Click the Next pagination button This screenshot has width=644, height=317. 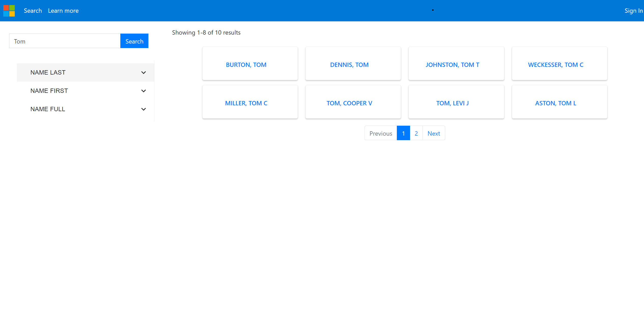pos(433,133)
